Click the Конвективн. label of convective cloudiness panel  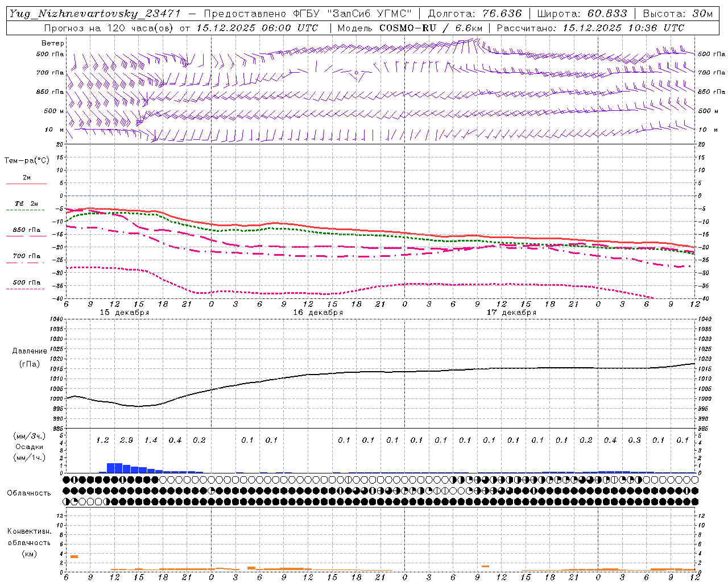pos(29,531)
